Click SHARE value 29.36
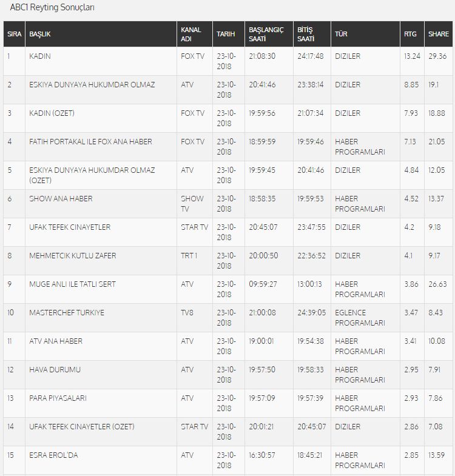 (437, 56)
